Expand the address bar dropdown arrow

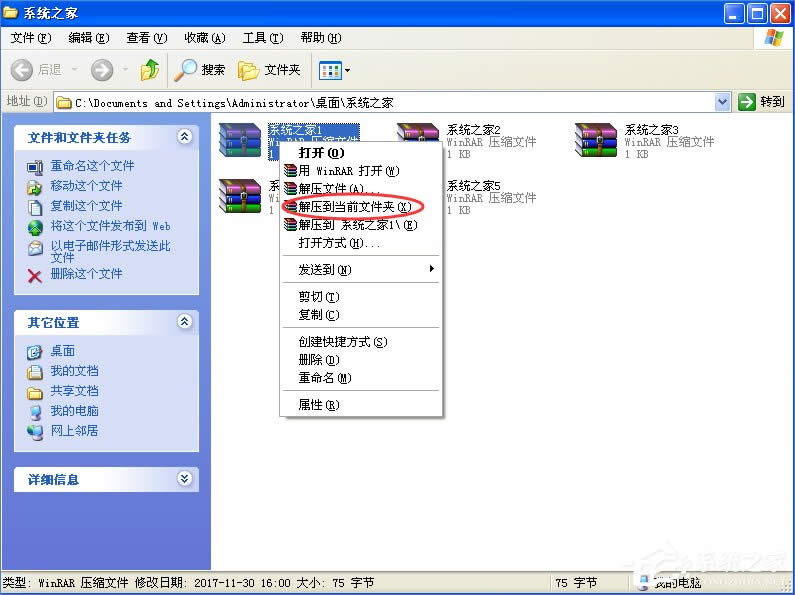point(723,102)
